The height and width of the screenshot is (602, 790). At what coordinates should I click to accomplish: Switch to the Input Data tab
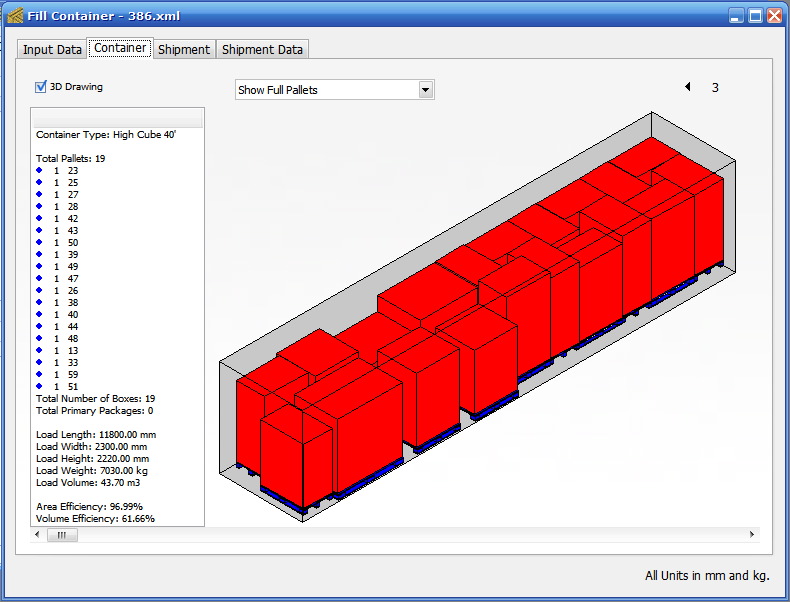click(52, 49)
